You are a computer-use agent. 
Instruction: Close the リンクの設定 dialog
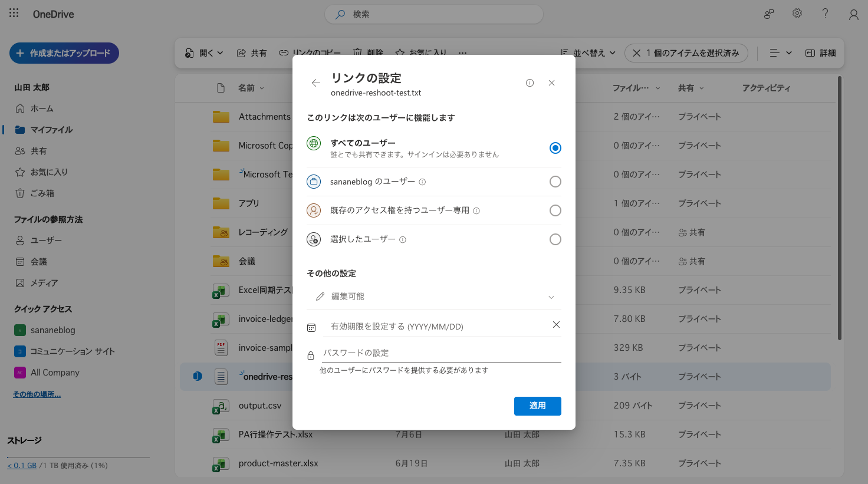coord(551,83)
